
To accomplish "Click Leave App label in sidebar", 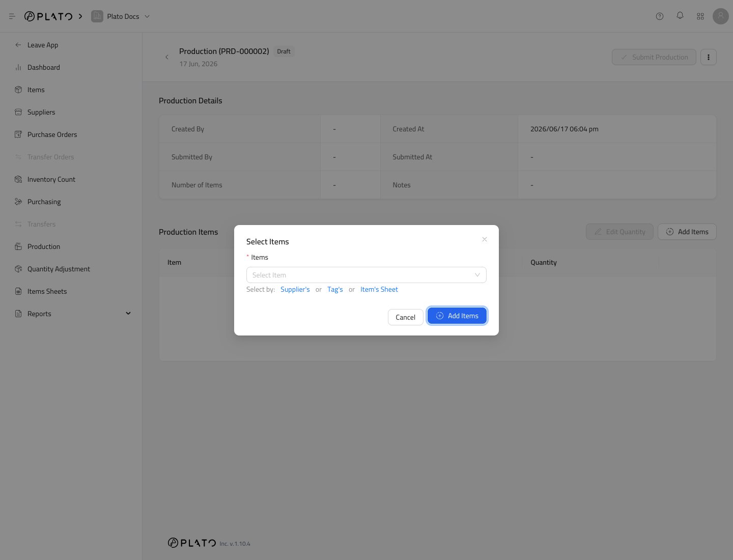I will coord(43,45).
